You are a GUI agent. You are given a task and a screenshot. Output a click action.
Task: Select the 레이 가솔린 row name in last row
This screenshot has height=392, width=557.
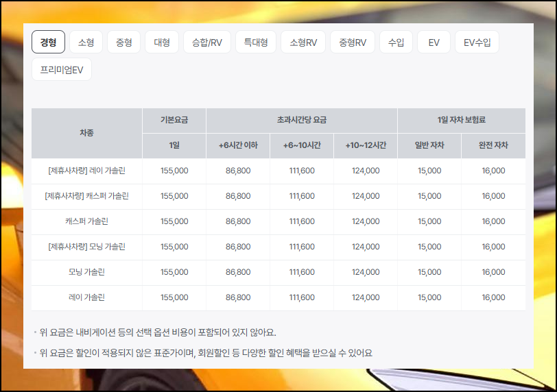pos(86,297)
